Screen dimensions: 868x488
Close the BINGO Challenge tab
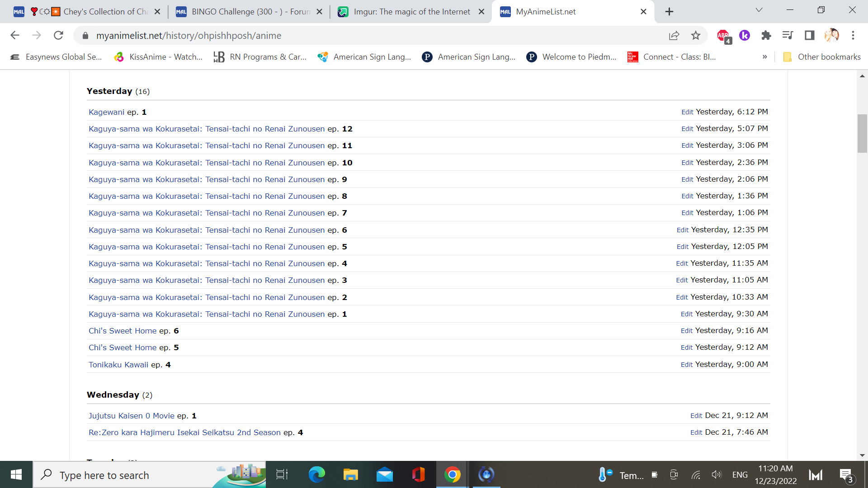pos(319,12)
